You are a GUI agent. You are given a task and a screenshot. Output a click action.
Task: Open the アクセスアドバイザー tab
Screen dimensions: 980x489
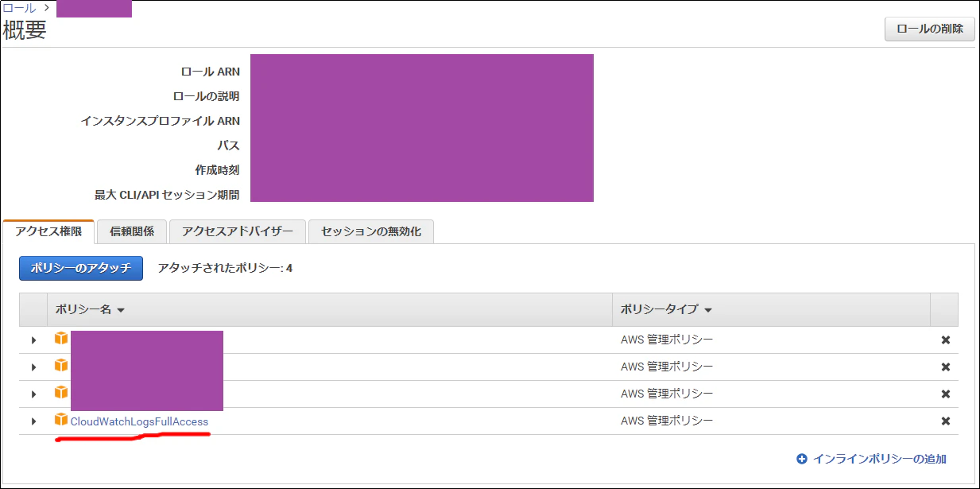click(237, 231)
